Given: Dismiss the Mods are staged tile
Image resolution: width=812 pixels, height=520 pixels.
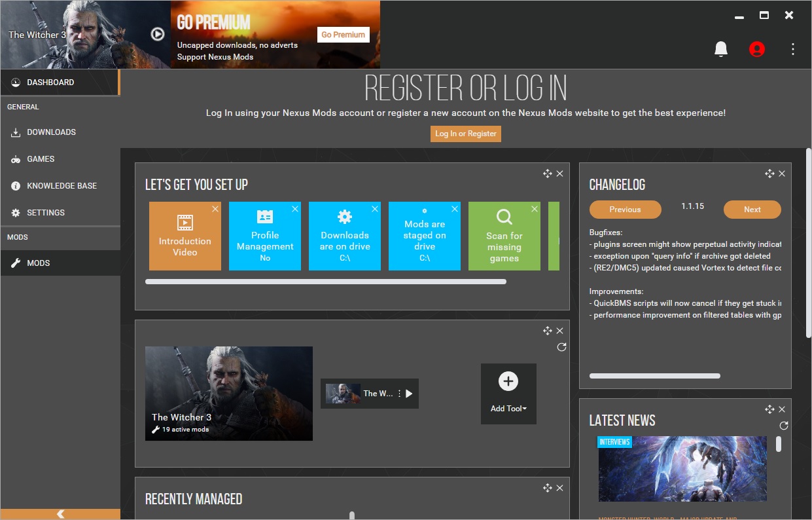Looking at the screenshot, I should click(455, 209).
